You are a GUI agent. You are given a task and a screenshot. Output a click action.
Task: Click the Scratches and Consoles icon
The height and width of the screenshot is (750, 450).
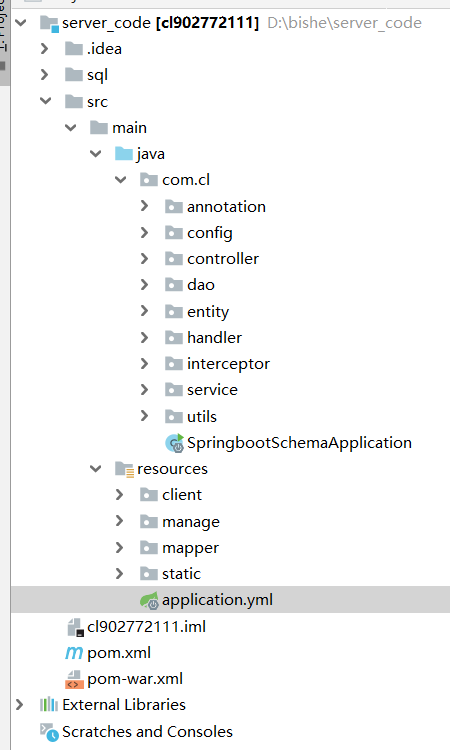tap(49, 732)
